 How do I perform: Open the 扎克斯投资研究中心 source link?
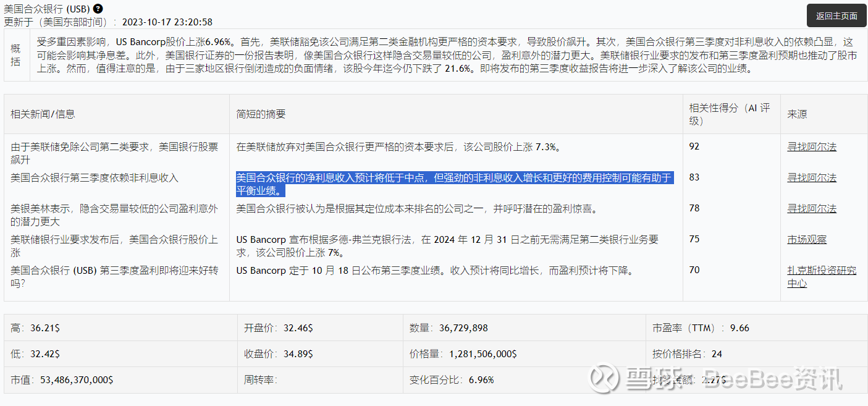[822, 276]
